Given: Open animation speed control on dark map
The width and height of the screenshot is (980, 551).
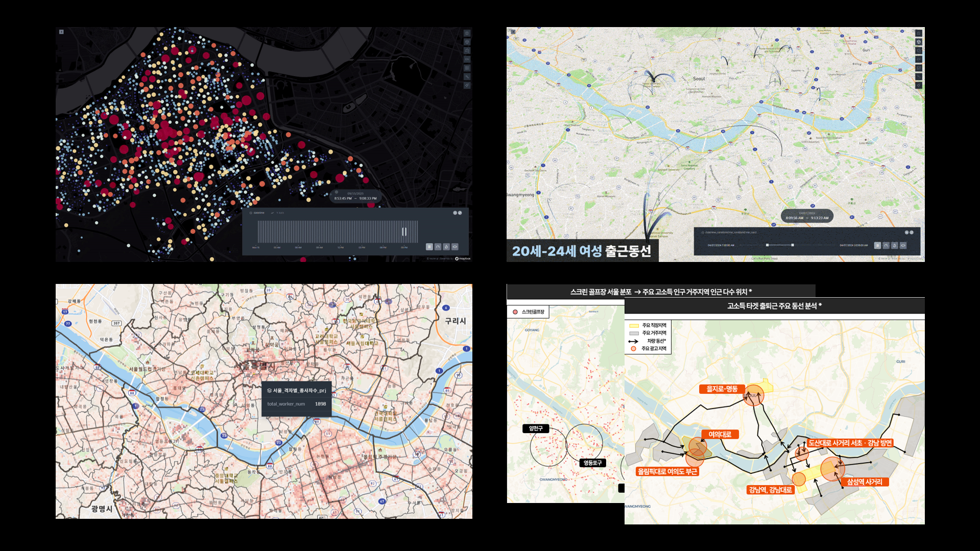Looking at the screenshot, I should point(438,247).
